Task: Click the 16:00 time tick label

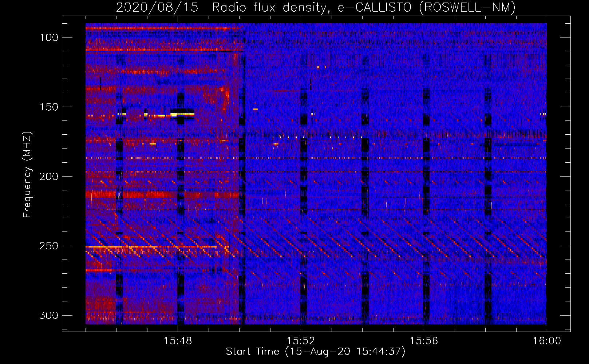Action: [547, 341]
